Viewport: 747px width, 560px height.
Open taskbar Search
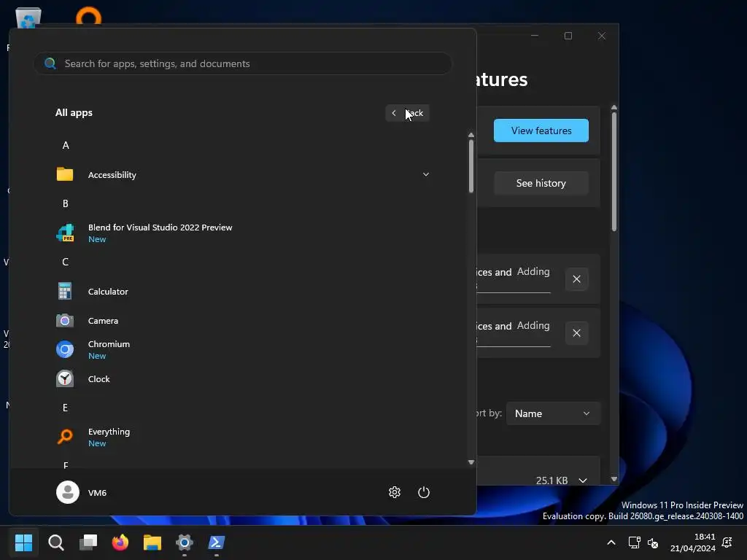[56, 542]
